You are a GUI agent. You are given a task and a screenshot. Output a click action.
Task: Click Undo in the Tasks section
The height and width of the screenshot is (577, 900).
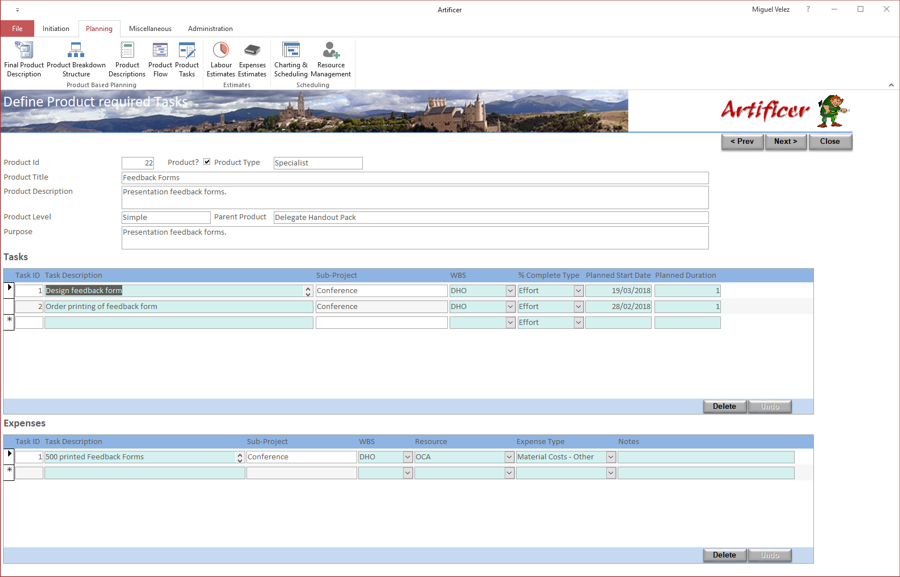(x=770, y=406)
